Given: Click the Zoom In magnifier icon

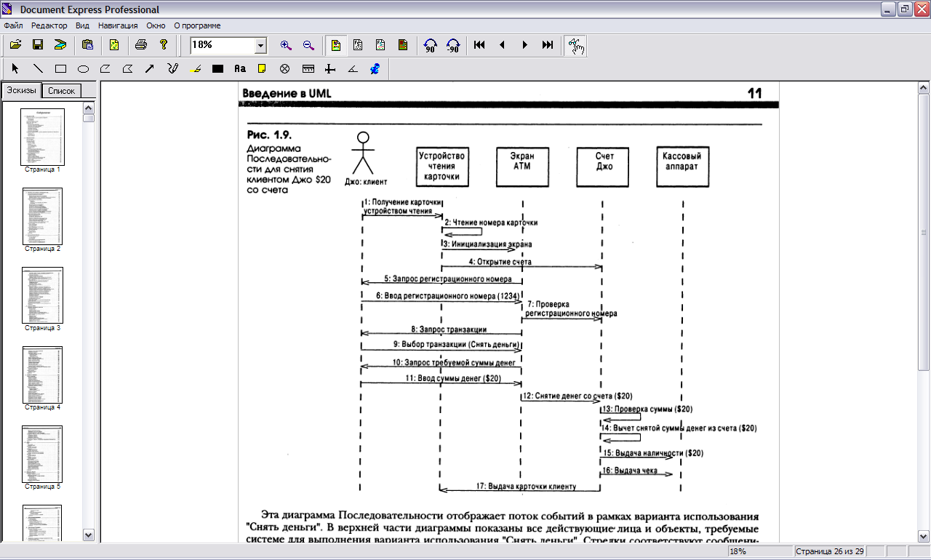Looking at the screenshot, I should pyautogui.click(x=286, y=45).
